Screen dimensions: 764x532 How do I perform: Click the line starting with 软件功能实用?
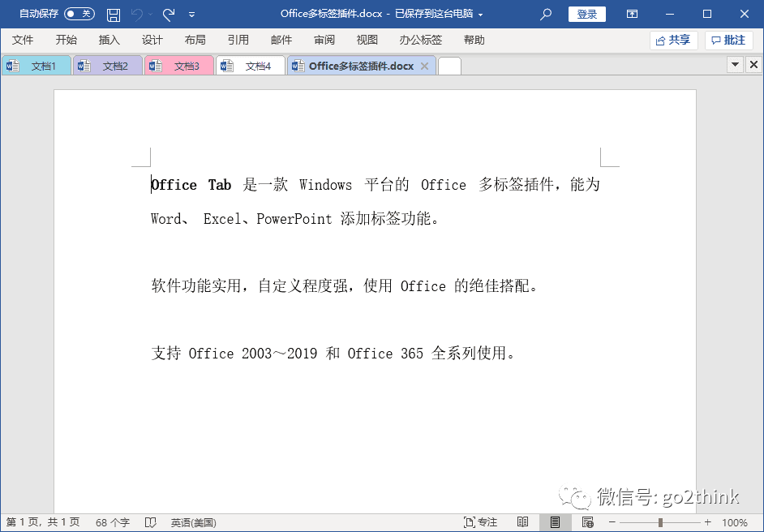[x=345, y=285]
